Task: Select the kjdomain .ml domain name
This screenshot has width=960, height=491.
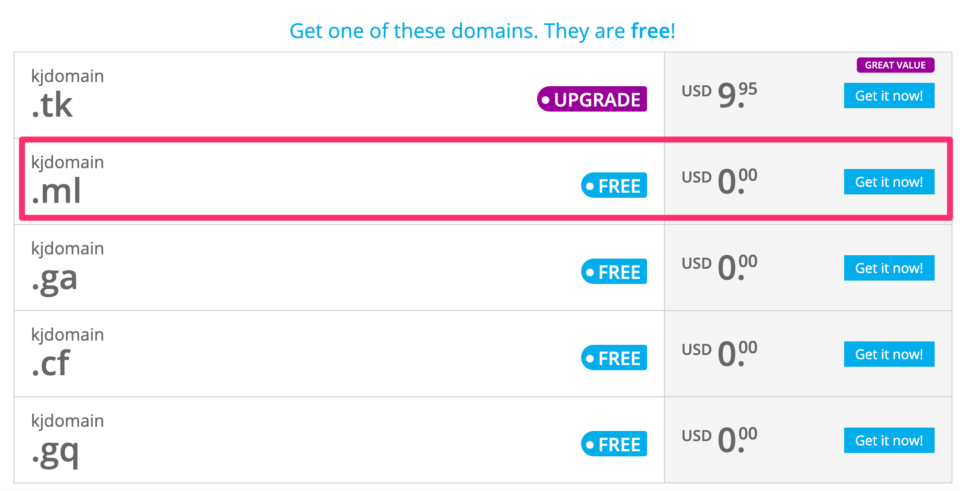Action: [x=67, y=179]
